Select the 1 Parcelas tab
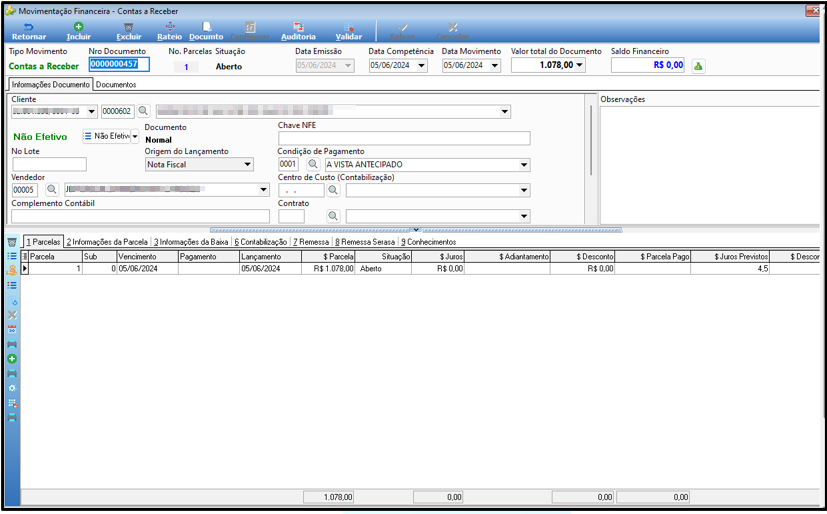Image resolution: width=827 pixels, height=514 pixels. tap(43, 242)
